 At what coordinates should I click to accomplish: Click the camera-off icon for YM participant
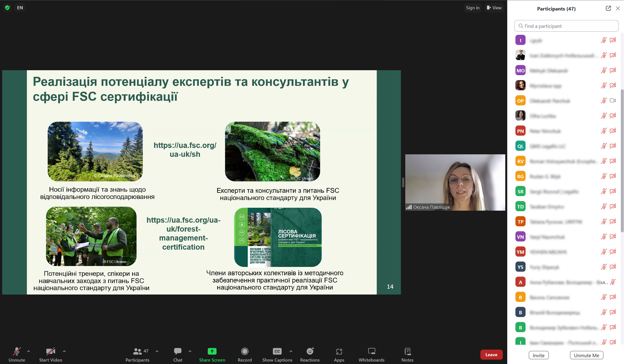[x=613, y=252]
